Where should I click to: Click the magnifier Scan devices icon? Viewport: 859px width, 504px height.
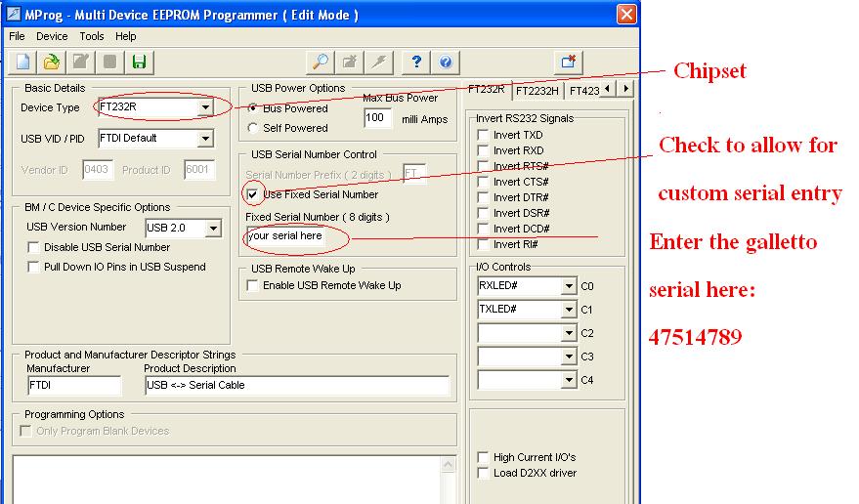(321, 62)
